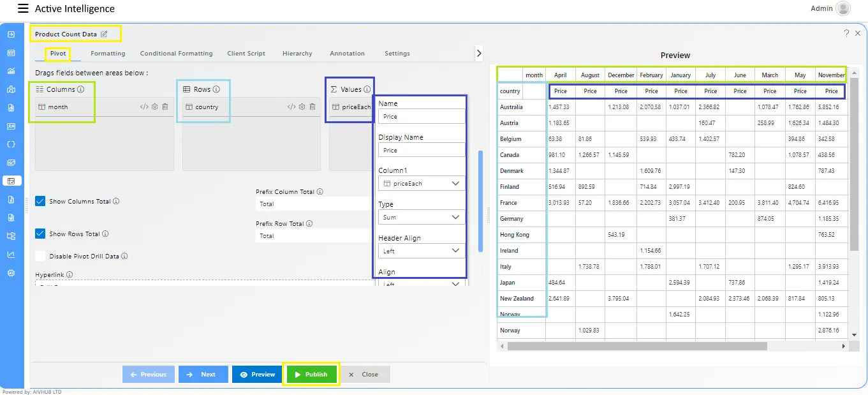Image resolution: width=868 pixels, height=395 pixels.
Task: Expand more tabs with right chevron
Action: coord(479,54)
